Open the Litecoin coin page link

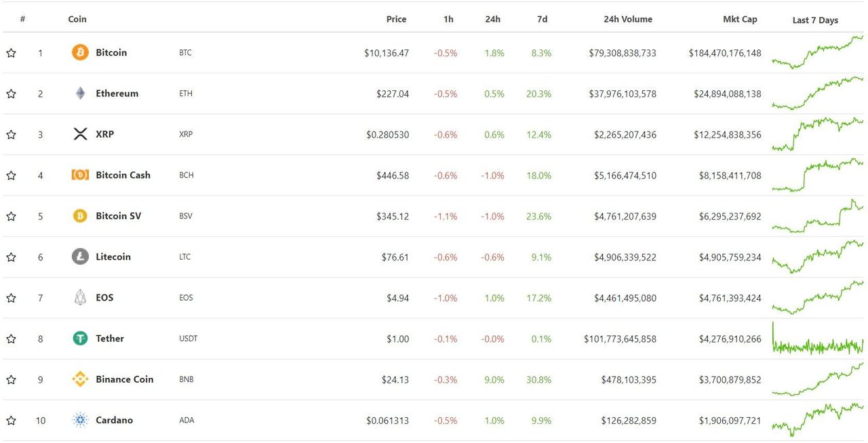coord(113,256)
